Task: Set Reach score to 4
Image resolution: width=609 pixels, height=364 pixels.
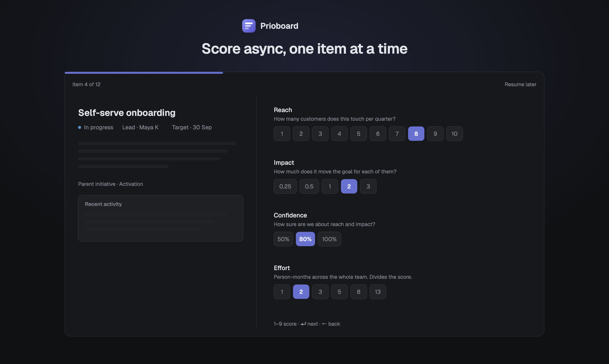Action: pos(339,134)
